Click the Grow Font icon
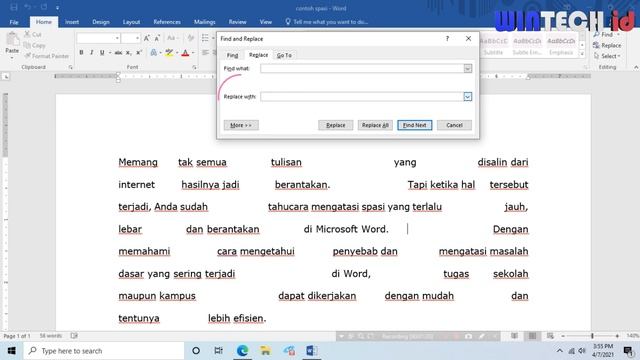 (147, 38)
